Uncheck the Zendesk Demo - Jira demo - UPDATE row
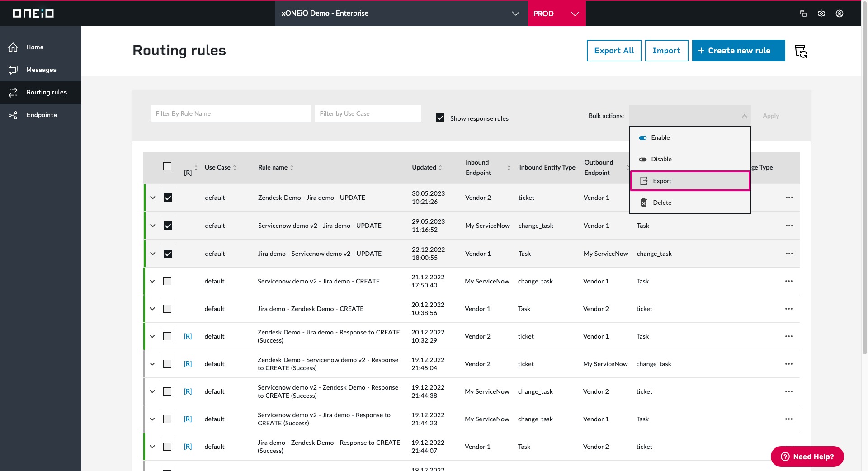Image resolution: width=868 pixels, height=471 pixels. (x=168, y=198)
